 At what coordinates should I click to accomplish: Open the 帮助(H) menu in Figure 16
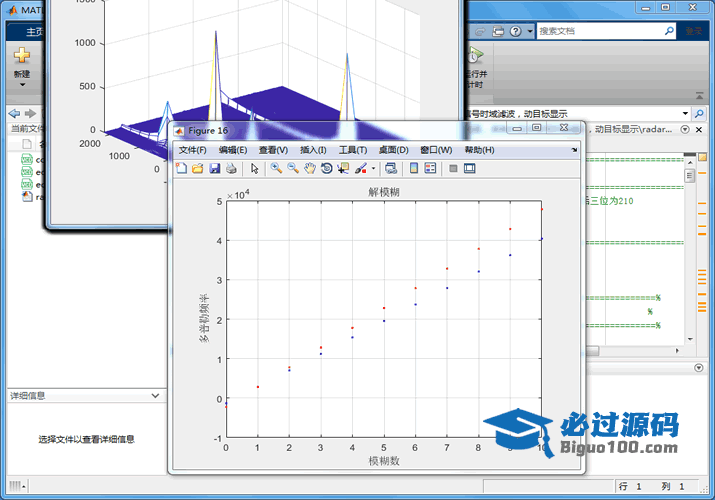coord(479,150)
